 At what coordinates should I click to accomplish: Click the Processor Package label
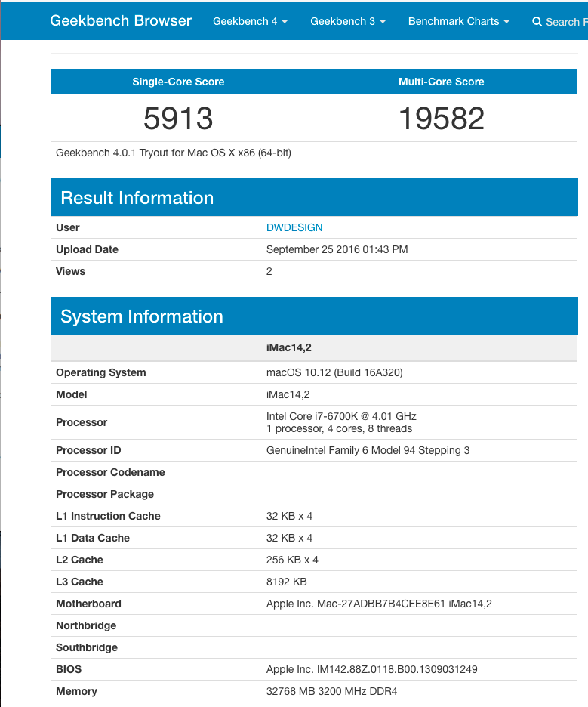(104, 494)
